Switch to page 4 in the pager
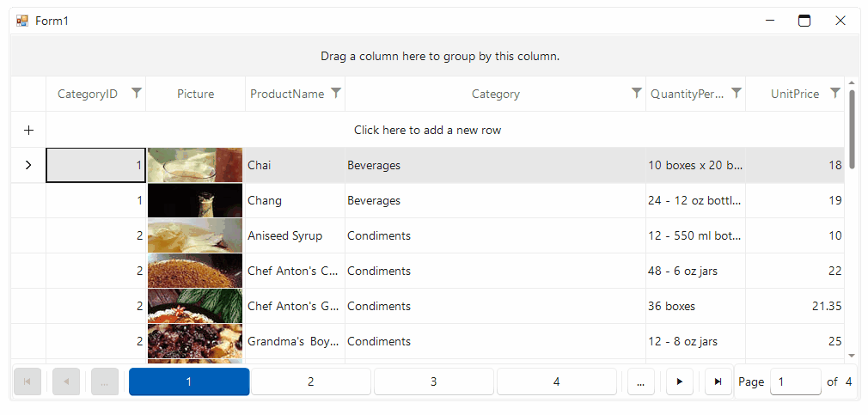The height and width of the screenshot is (415, 868). tap(556, 381)
